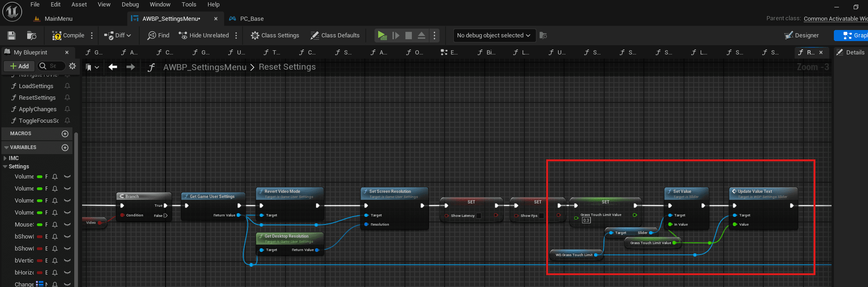868x287 pixels.
Task: Check the Show Fps checkbox on SET node
Action: coord(541,216)
